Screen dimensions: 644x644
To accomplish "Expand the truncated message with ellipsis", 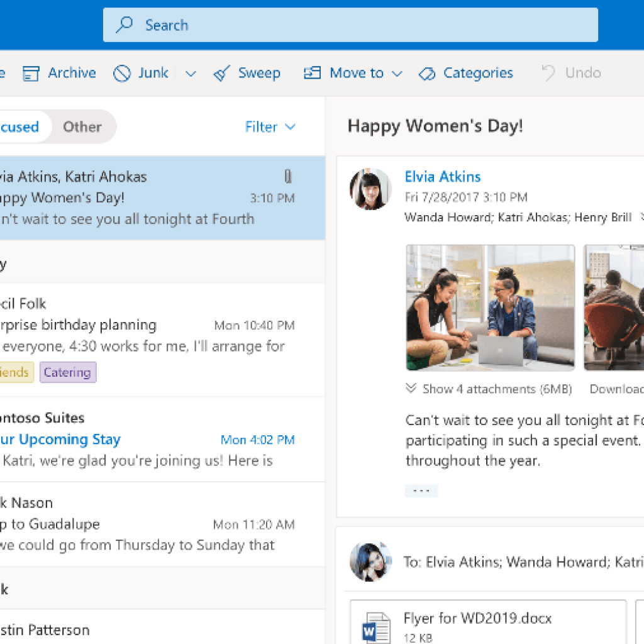I will point(421,491).
